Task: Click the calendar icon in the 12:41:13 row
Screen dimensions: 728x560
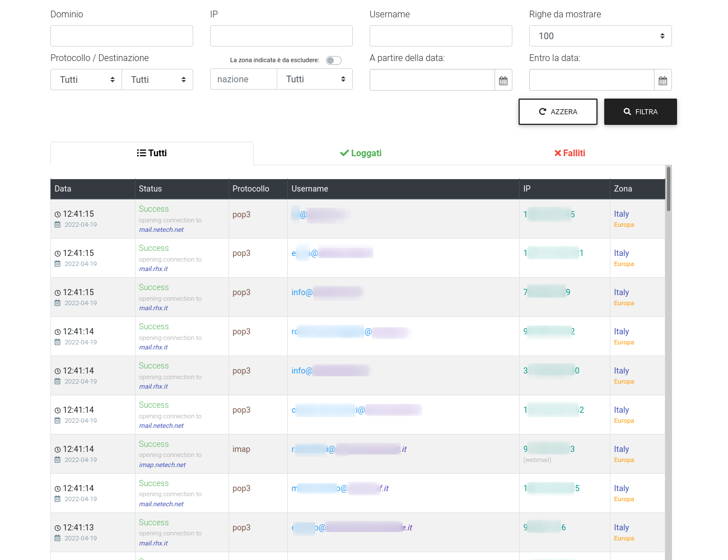Action: (58, 538)
